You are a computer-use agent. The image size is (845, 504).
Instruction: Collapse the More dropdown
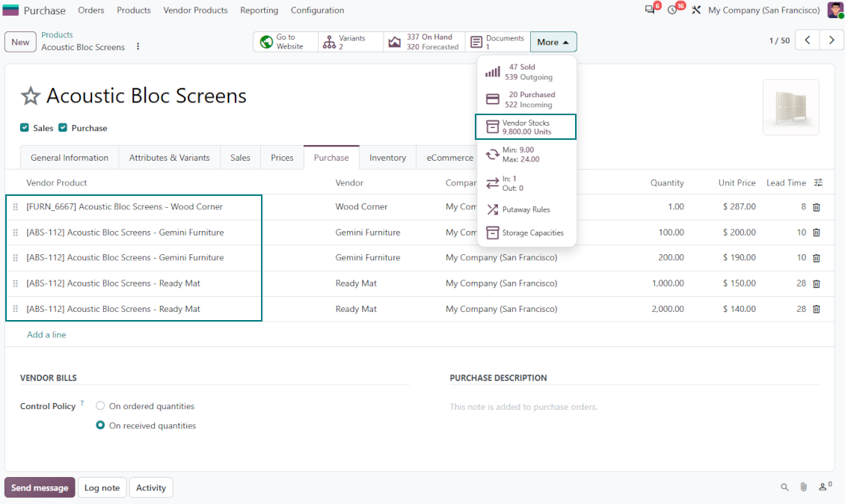click(x=553, y=42)
